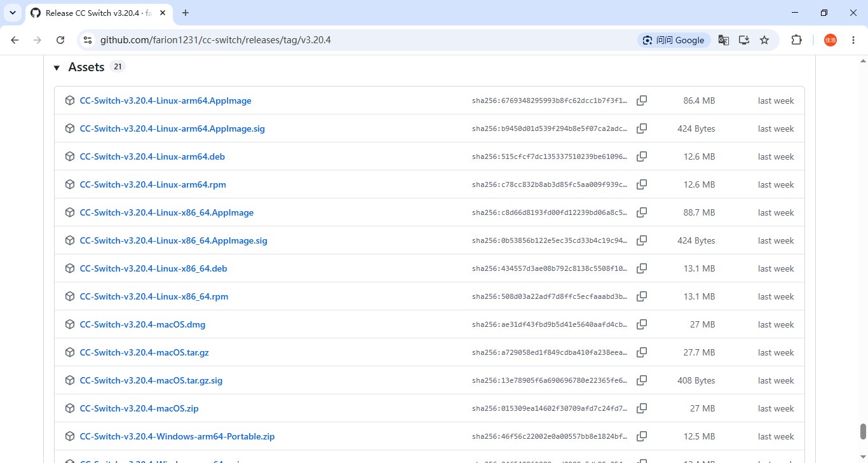Image resolution: width=868 pixels, height=463 pixels.
Task: Copy SHA256 hash for Linux-x86_64.deb
Action: click(642, 268)
